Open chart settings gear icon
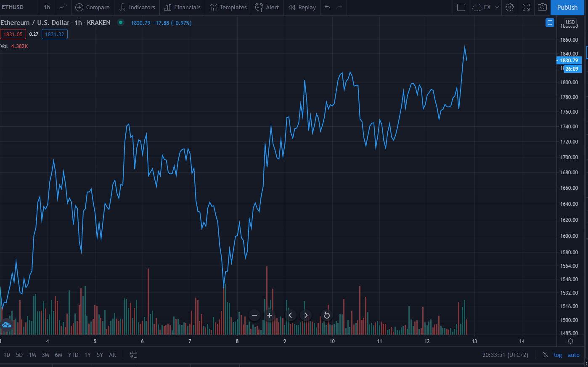The height and width of the screenshot is (367, 588). 510,7
